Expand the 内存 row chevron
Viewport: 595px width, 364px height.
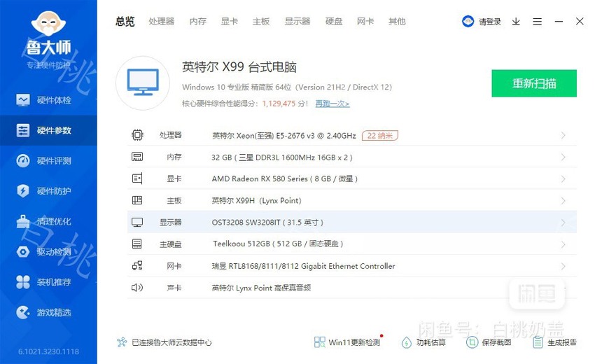pyautogui.click(x=563, y=157)
